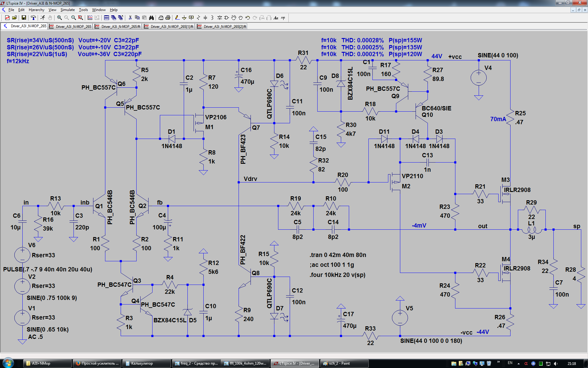Place a Capacitor using the toolbar icon
The image size is (588, 368).
coord(205,18)
